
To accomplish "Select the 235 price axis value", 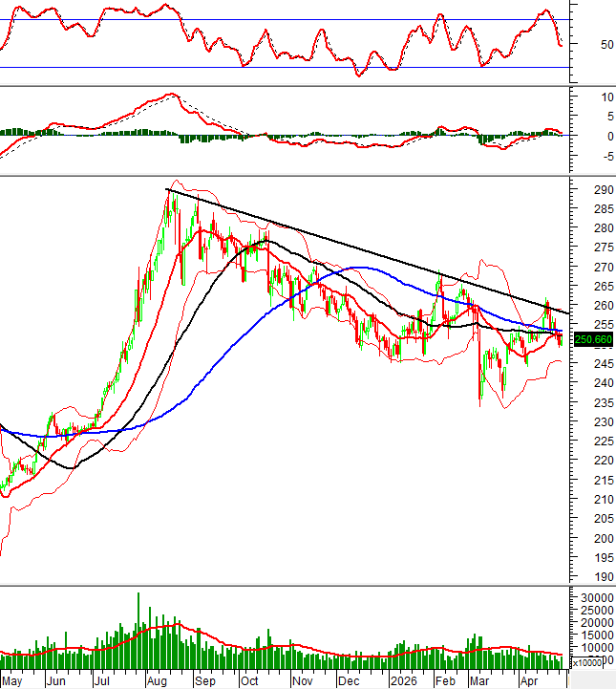I will click(x=604, y=402).
